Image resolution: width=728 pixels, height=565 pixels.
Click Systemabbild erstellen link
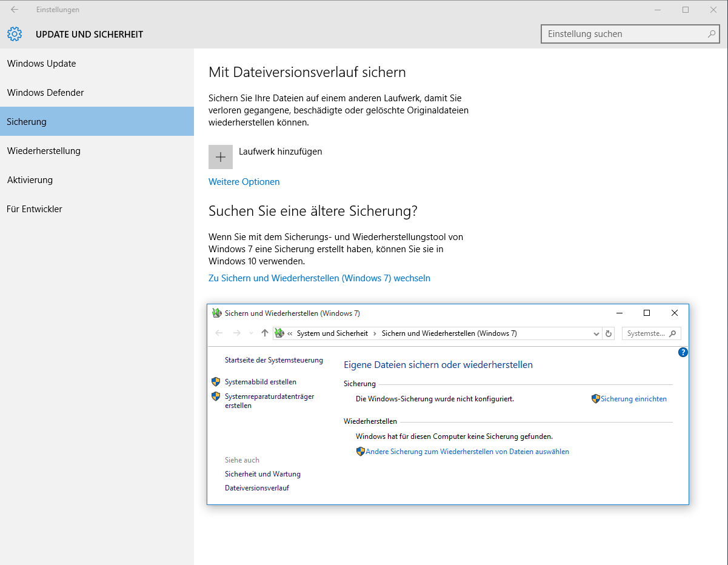261,382
